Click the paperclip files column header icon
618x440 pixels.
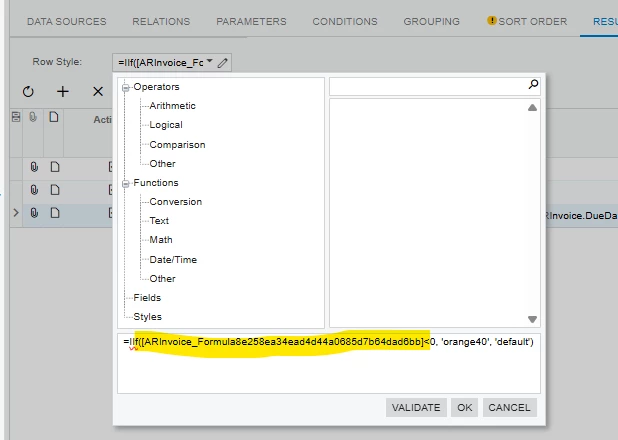pos(33,117)
